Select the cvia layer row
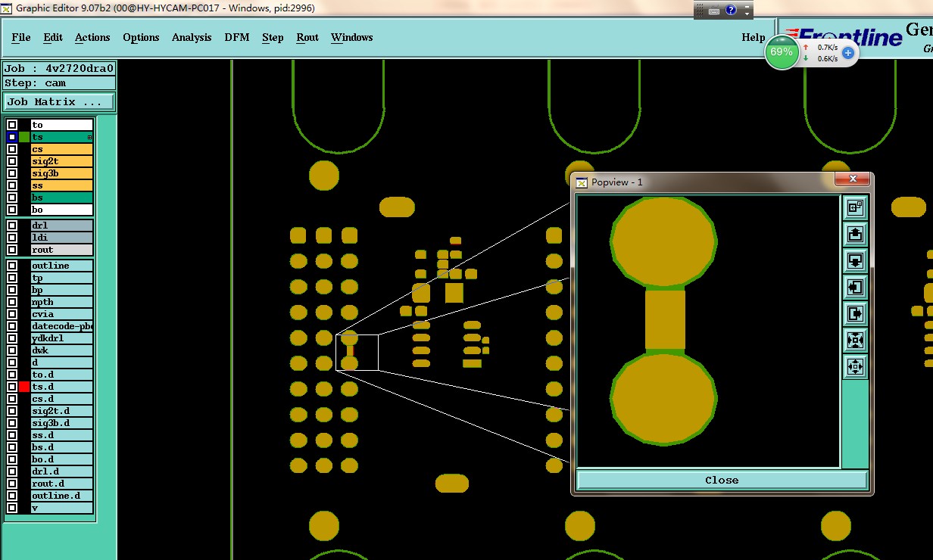 click(x=61, y=314)
